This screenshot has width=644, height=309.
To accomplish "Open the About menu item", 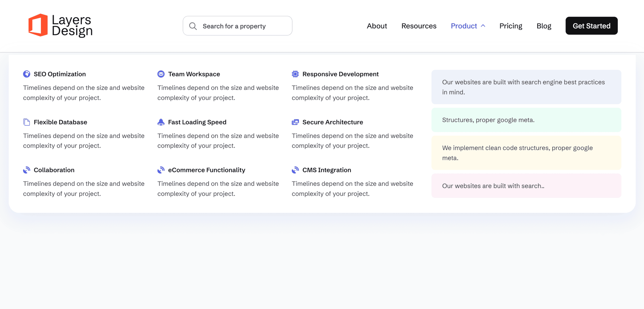I will pos(377,26).
